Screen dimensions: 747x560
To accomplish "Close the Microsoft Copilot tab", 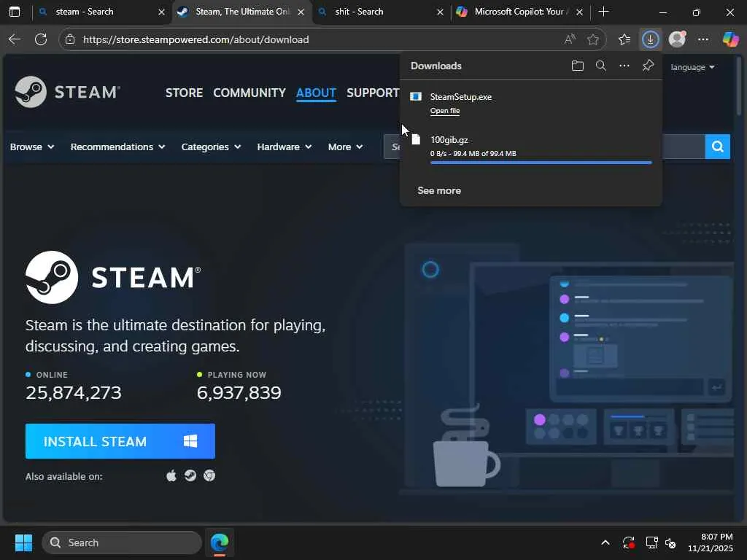I will [x=579, y=12].
